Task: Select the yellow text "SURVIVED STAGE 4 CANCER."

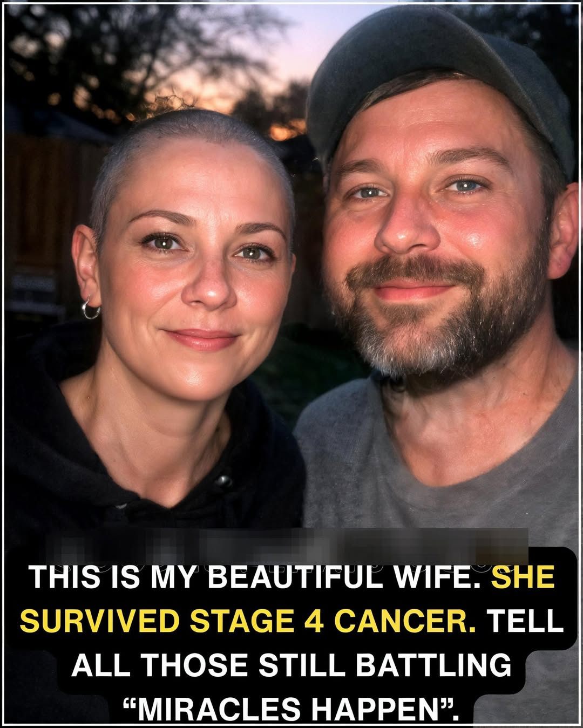Action: [248, 622]
